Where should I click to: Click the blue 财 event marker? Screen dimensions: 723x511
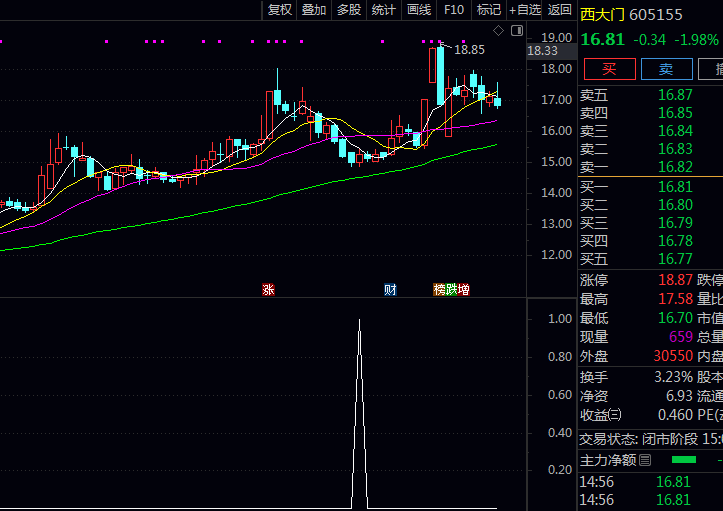(390, 290)
